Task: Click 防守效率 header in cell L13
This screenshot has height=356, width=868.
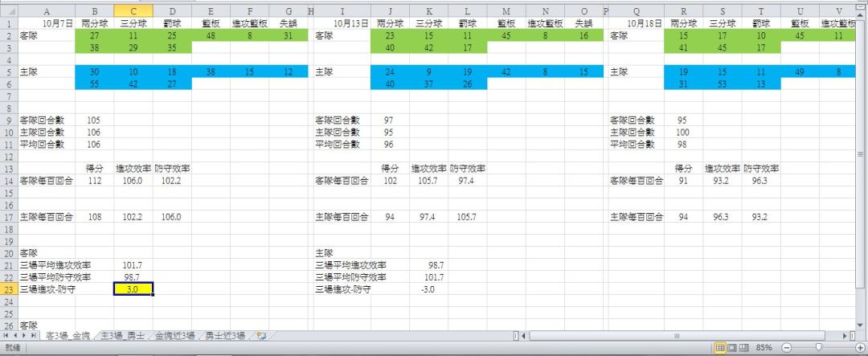Action: (468, 168)
